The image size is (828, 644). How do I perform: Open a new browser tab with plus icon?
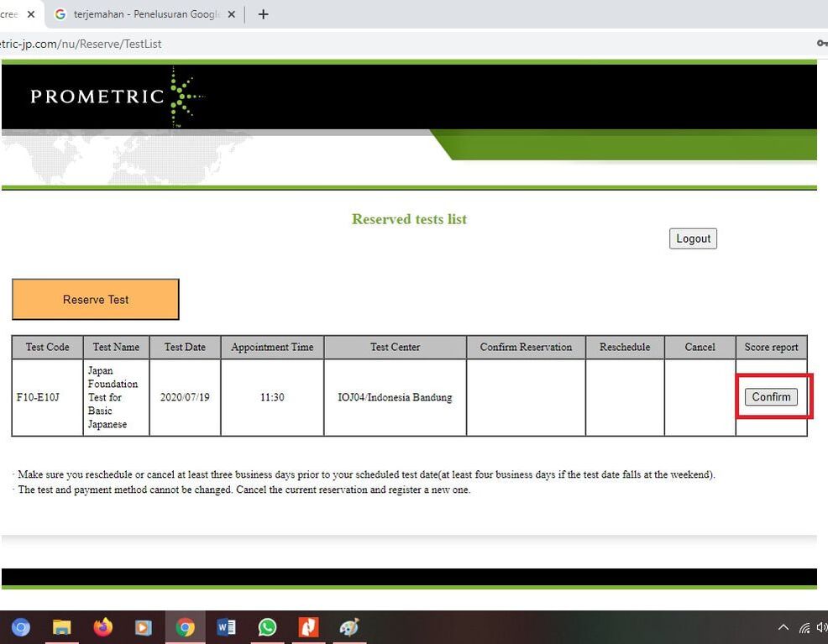click(263, 14)
